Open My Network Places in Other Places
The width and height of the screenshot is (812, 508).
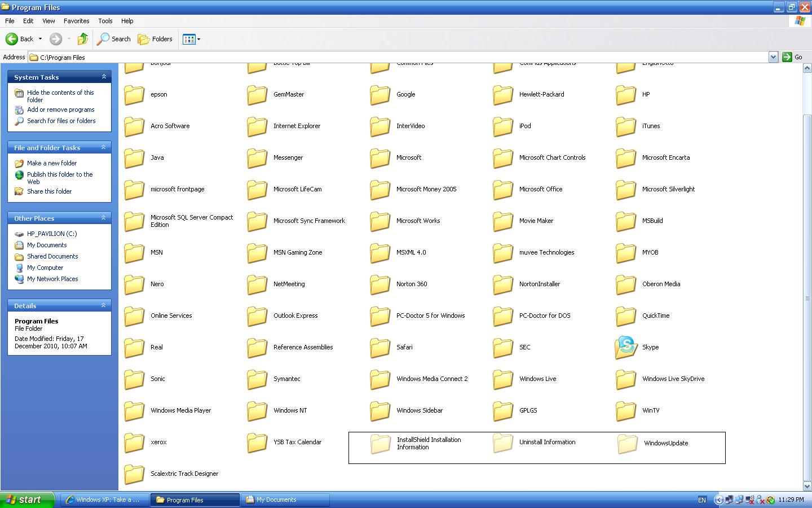[x=52, y=279]
